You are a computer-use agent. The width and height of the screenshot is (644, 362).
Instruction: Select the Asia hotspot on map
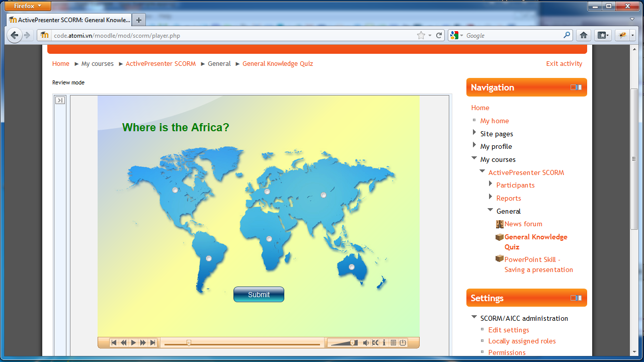(324, 195)
